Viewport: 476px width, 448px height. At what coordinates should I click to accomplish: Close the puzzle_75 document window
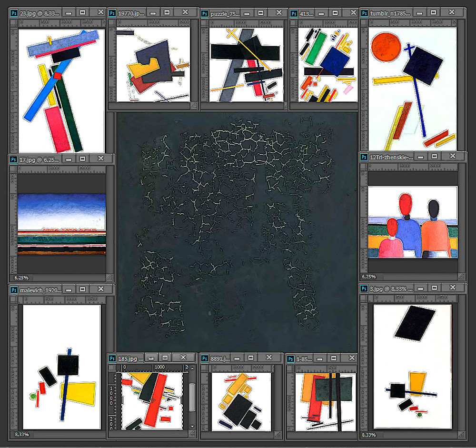click(278, 12)
